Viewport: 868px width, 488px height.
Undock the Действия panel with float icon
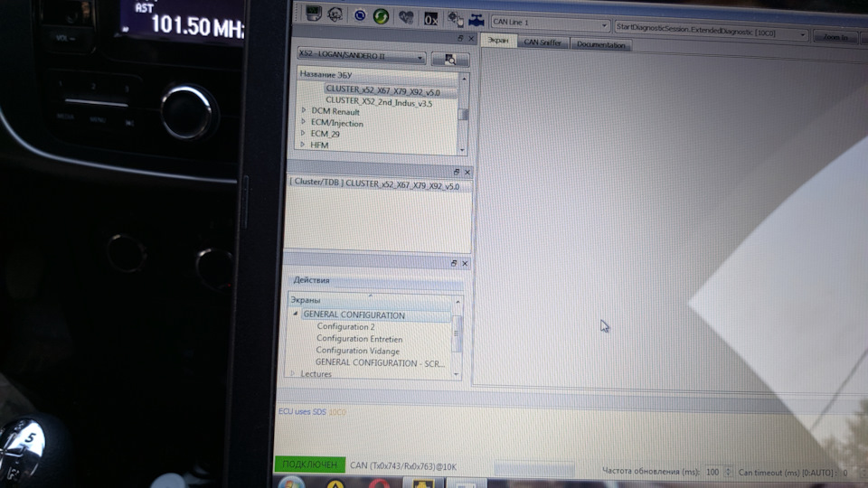455,263
